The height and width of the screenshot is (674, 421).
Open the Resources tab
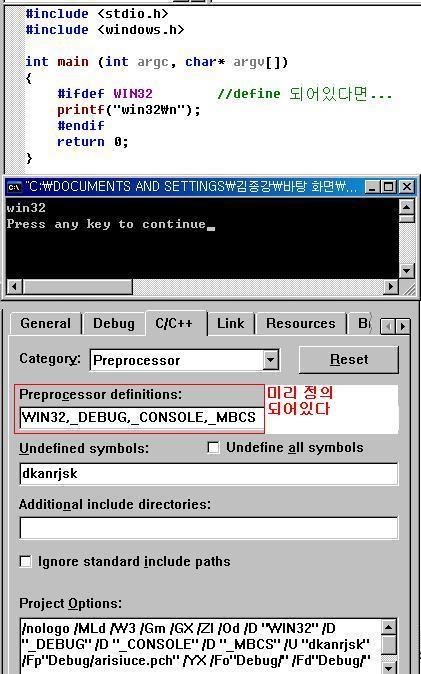point(301,324)
